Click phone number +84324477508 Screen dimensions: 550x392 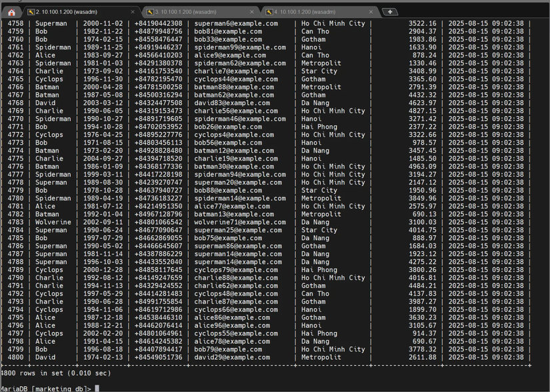(x=159, y=103)
